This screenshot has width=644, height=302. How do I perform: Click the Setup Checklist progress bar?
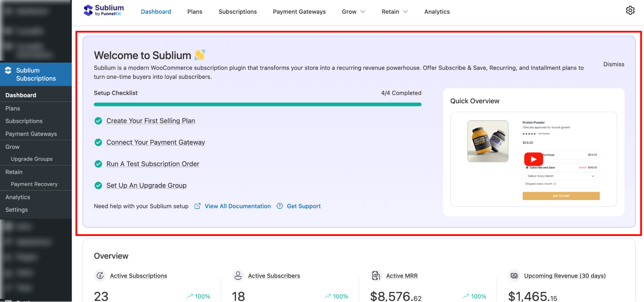tap(257, 104)
